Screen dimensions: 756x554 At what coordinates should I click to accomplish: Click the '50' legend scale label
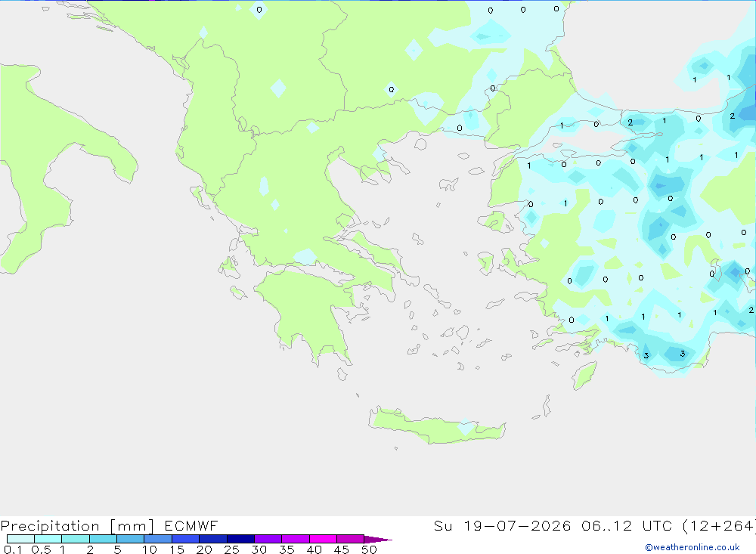[x=369, y=549]
